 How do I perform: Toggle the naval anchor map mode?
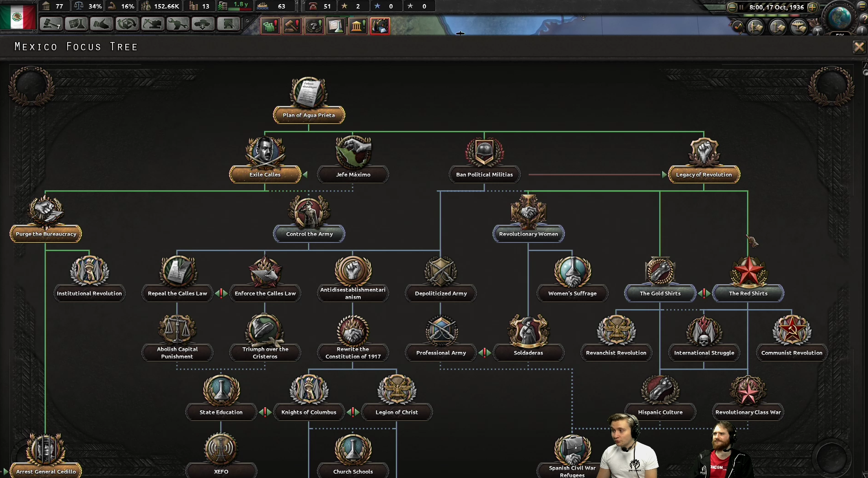tap(777, 27)
